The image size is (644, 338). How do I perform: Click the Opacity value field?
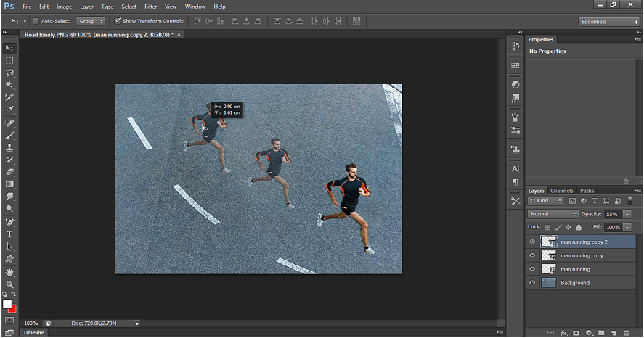tap(613, 214)
